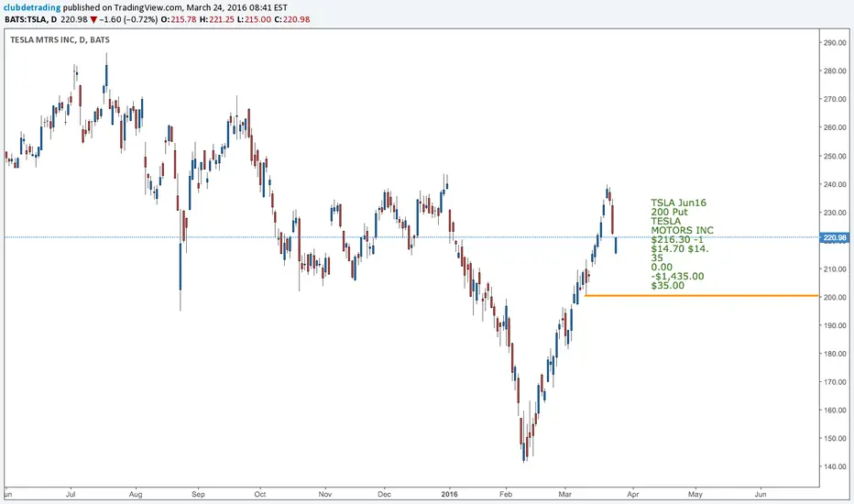Click the L:215.00 low value
This screenshot has height=504, width=854.
pos(254,19)
